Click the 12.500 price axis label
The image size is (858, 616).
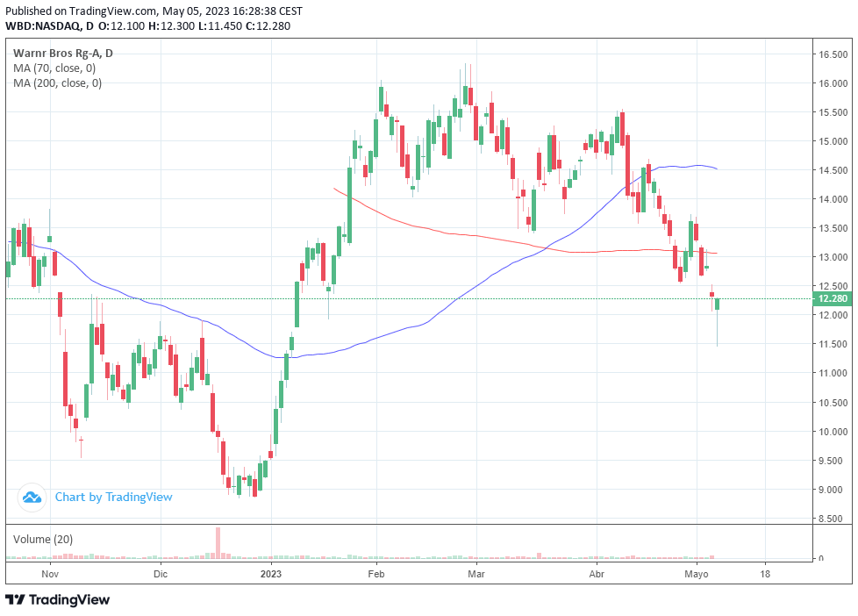click(x=833, y=286)
